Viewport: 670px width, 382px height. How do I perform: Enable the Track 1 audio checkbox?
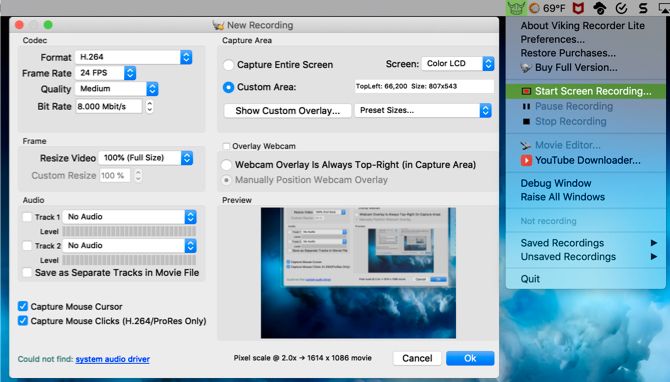pyautogui.click(x=27, y=217)
